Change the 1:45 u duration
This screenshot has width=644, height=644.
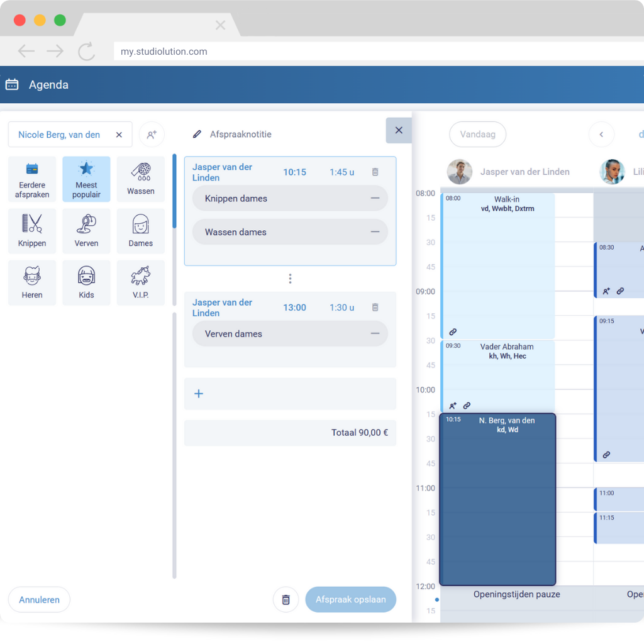[341, 172]
